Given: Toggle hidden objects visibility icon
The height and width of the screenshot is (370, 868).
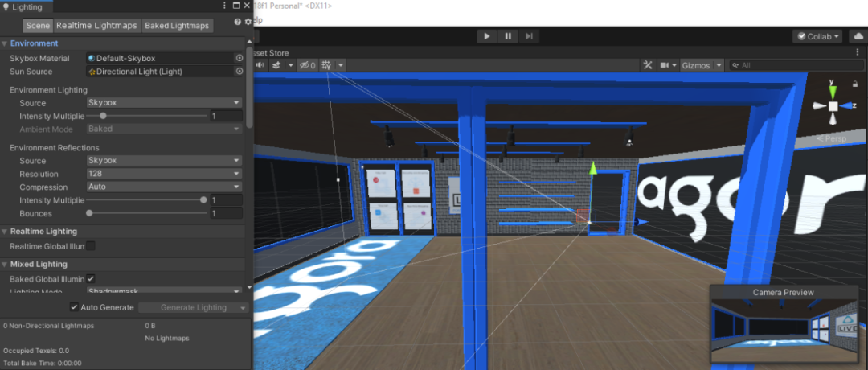Looking at the screenshot, I should (x=307, y=65).
